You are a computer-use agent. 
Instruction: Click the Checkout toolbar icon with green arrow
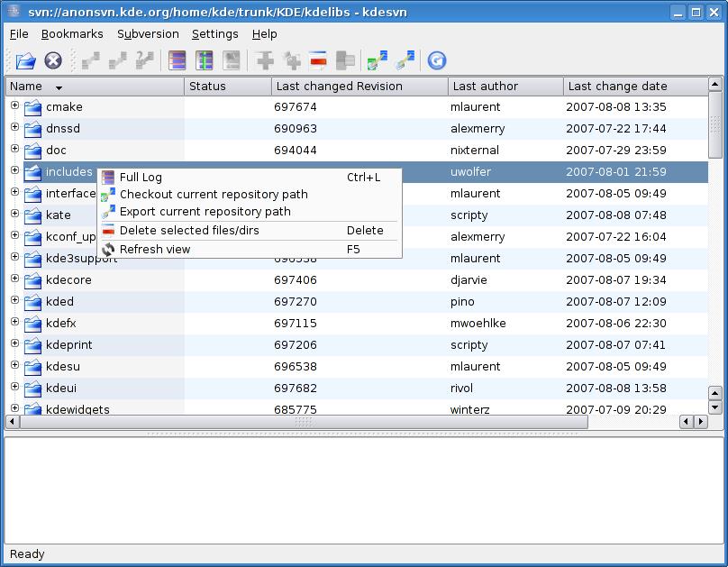tap(377, 60)
